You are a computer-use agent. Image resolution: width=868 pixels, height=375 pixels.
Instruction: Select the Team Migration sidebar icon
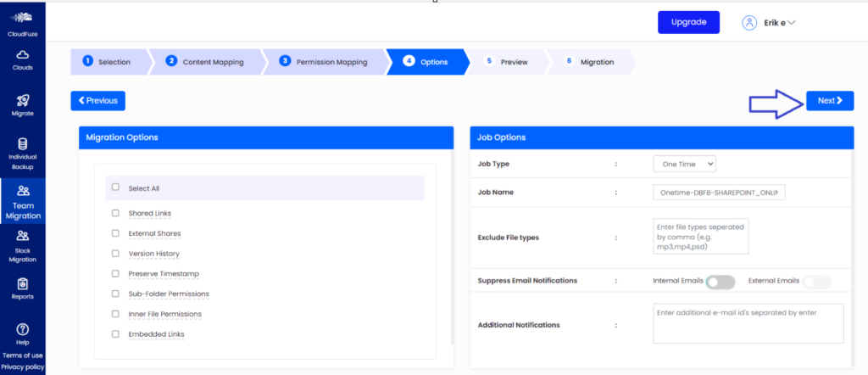23,192
